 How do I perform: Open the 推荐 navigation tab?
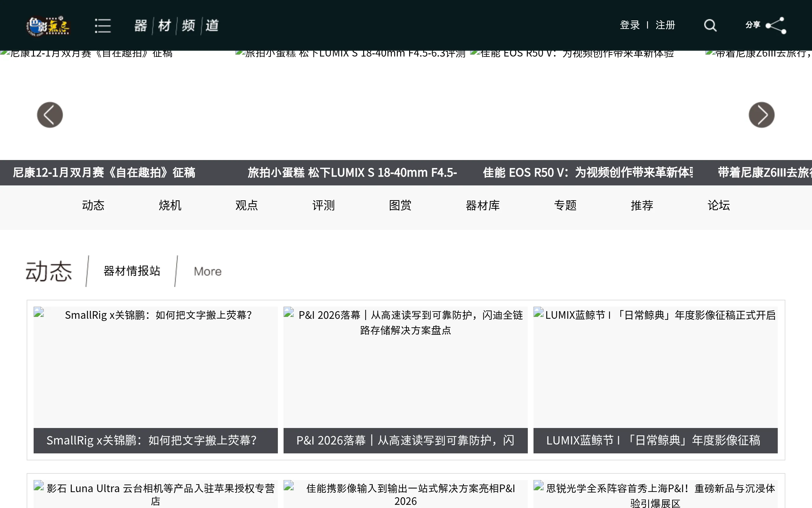[642, 205]
